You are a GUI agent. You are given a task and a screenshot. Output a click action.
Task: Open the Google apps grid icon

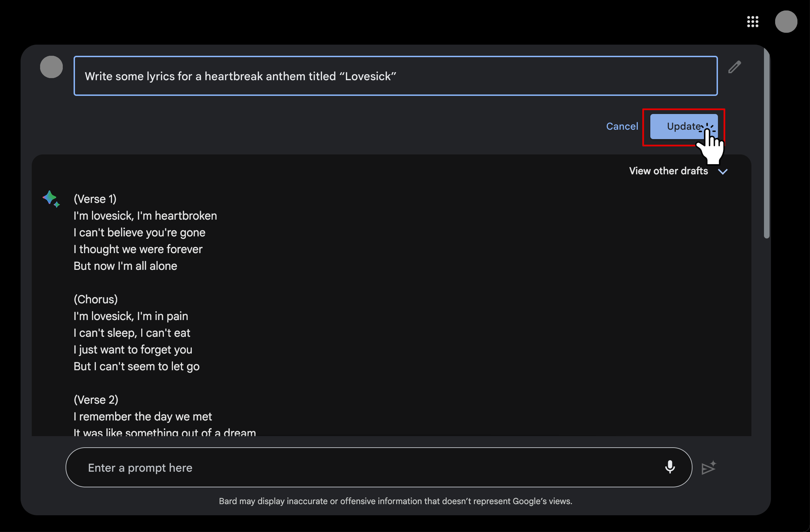[x=752, y=22]
